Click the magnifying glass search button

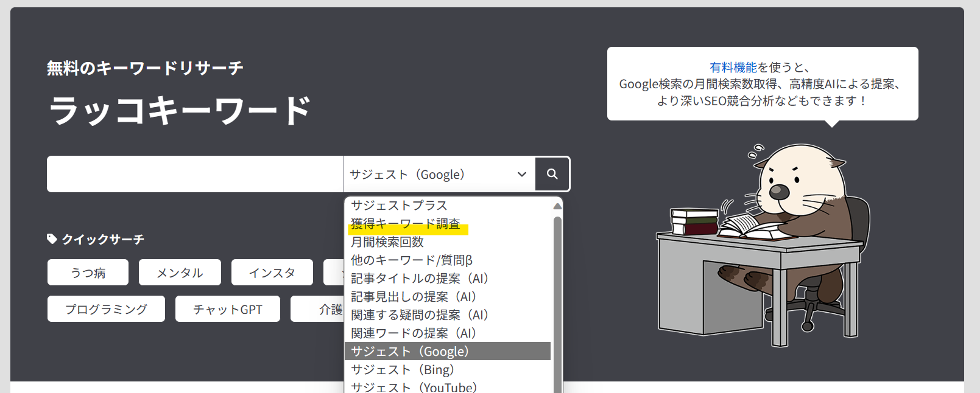(552, 174)
